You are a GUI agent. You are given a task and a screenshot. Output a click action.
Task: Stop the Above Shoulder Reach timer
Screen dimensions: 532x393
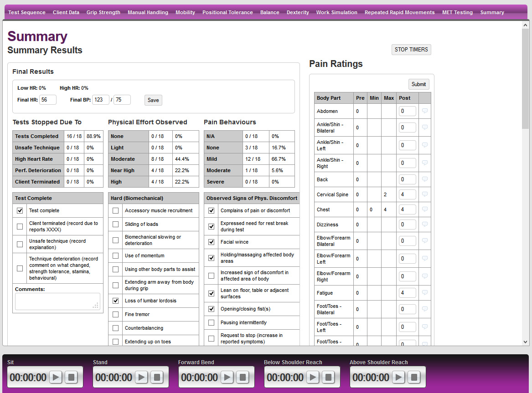pos(414,377)
